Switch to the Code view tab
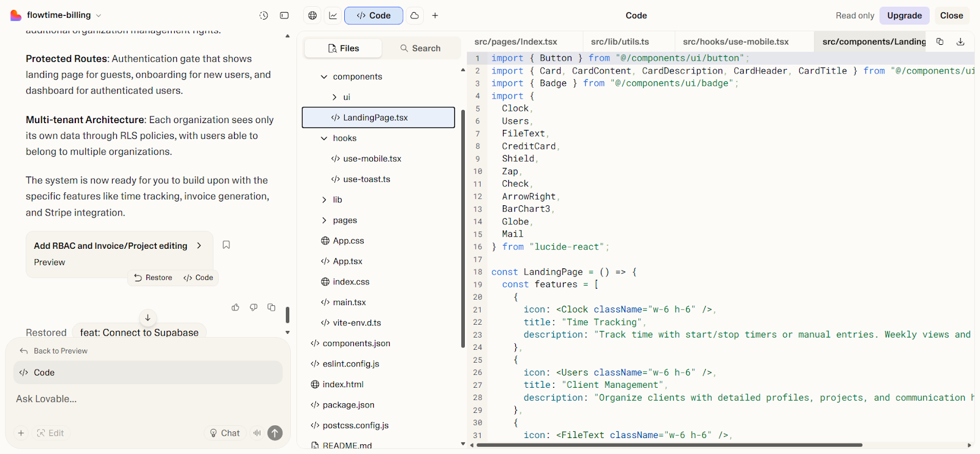This screenshot has width=980, height=454. [374, 15]
